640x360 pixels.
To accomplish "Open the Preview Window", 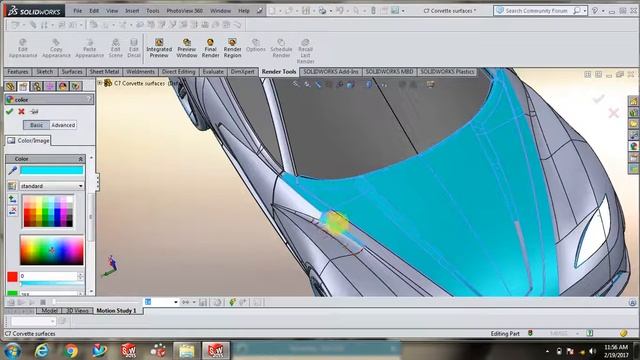I will [187, 48].
